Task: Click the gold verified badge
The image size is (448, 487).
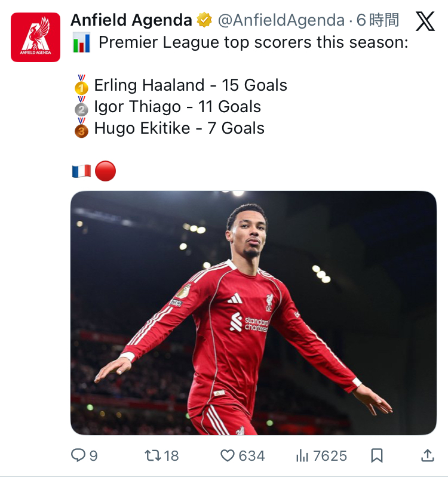Action: 205,20
